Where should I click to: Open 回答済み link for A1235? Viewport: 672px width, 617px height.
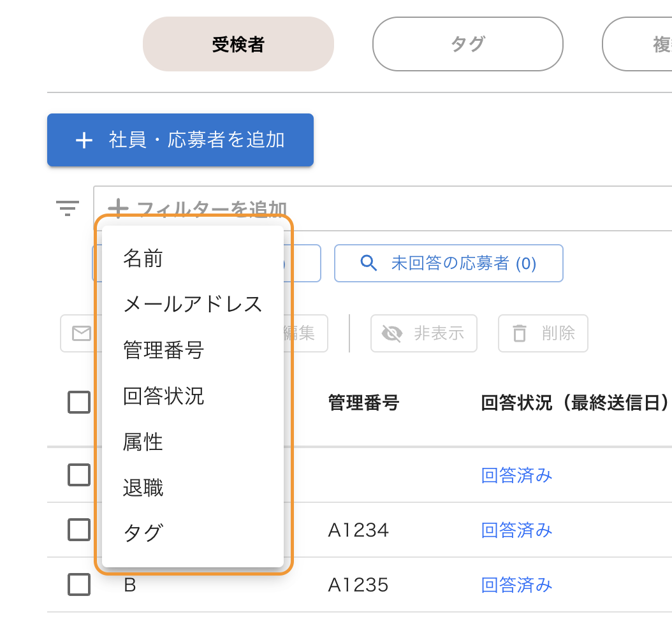(516, 584)
